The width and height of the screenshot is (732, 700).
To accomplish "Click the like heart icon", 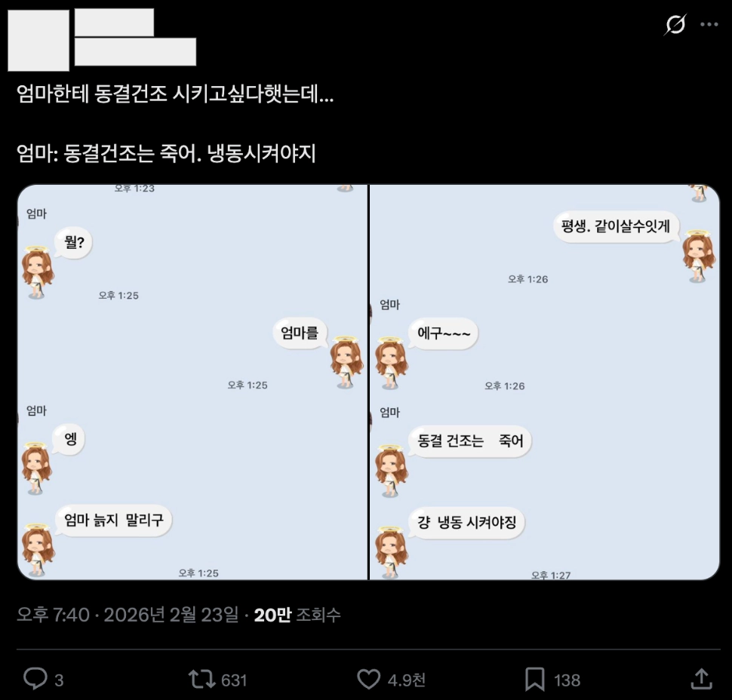I will pyautogui.click(x=368, y=680).
